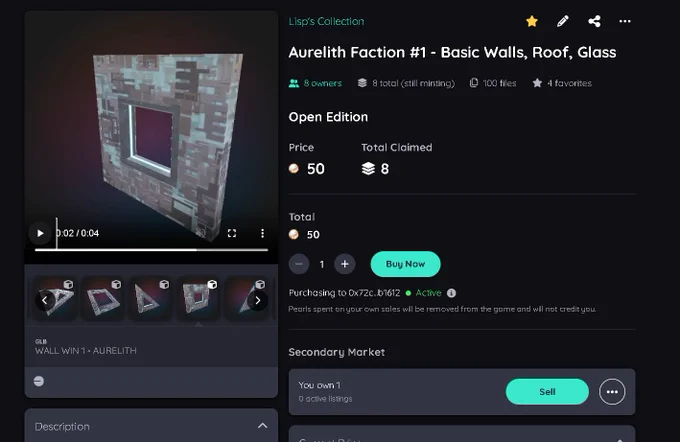Click the Sell button

tap(547, 392)
